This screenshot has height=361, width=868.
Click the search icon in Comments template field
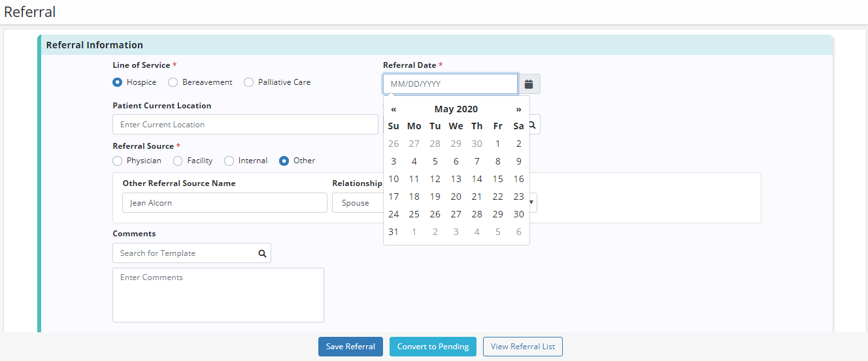point(262,253)
